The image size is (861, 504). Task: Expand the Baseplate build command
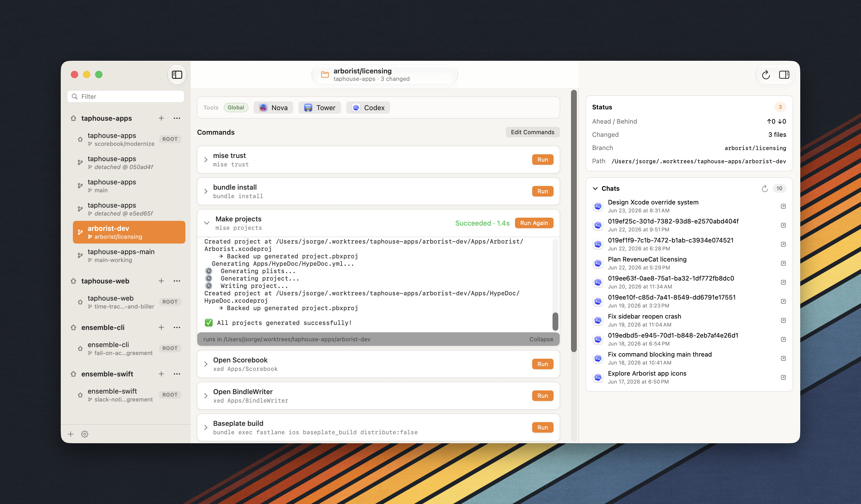[206, 427]
